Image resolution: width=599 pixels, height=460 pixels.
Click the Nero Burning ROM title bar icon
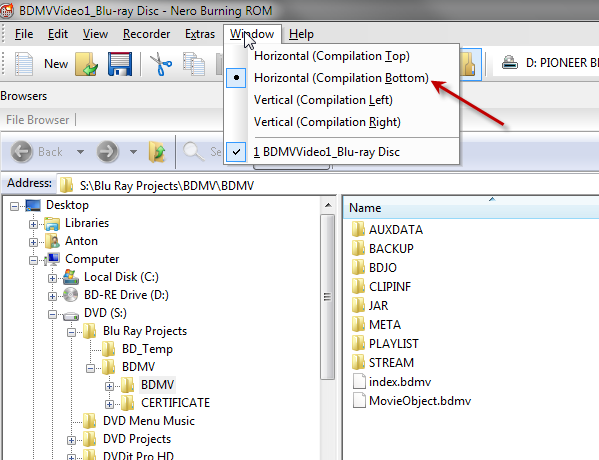point(6,10)
